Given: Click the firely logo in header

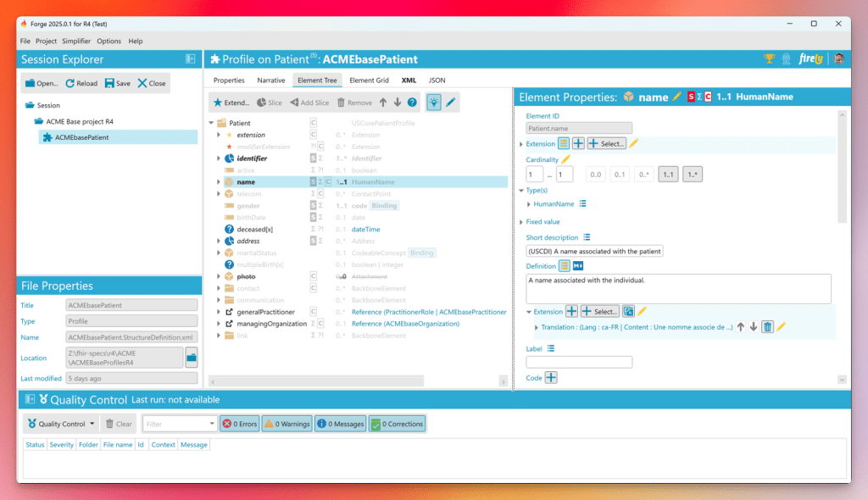Looking at the screenshot, I should [x=810, y=58].
